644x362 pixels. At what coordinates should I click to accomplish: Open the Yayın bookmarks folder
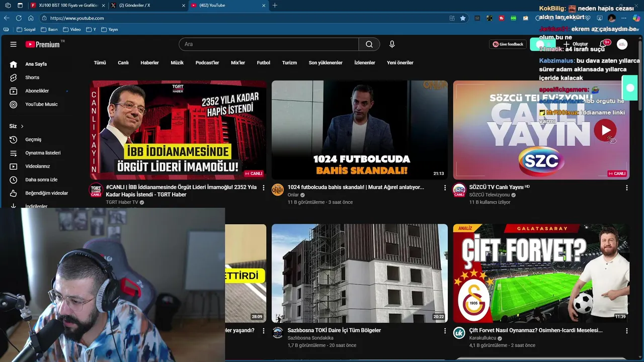pyautogui.click(x=109, y=30)
